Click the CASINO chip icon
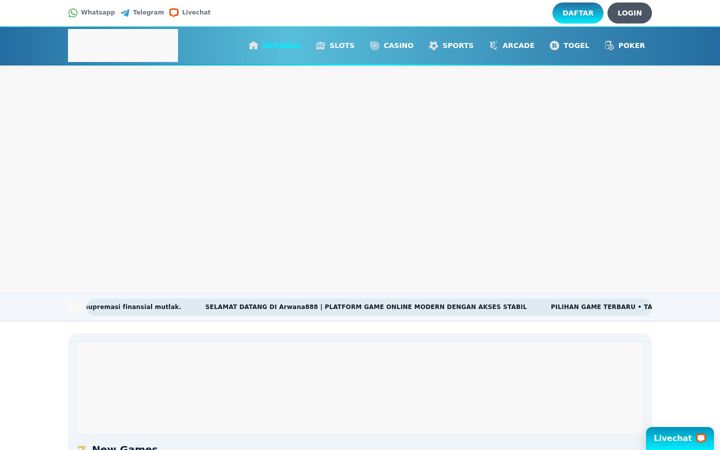The image size is (720, 450). 375,45
